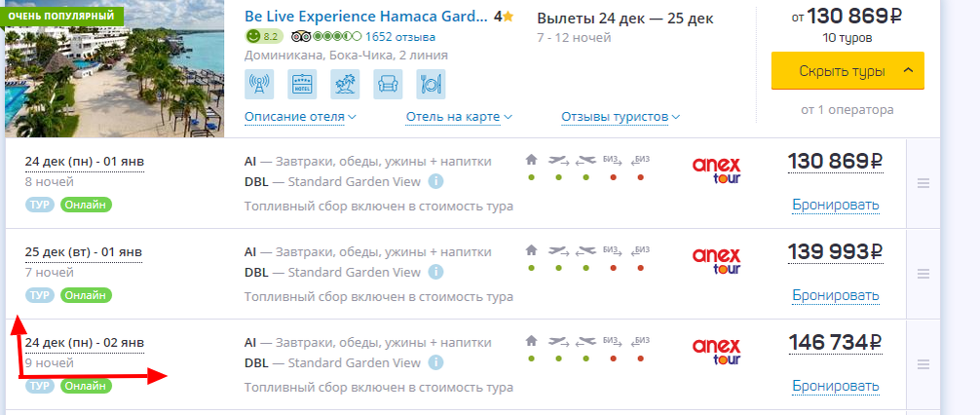Click the return plane icon in the 130 869₽ row
980x415 pixels.
coord(585,161)
